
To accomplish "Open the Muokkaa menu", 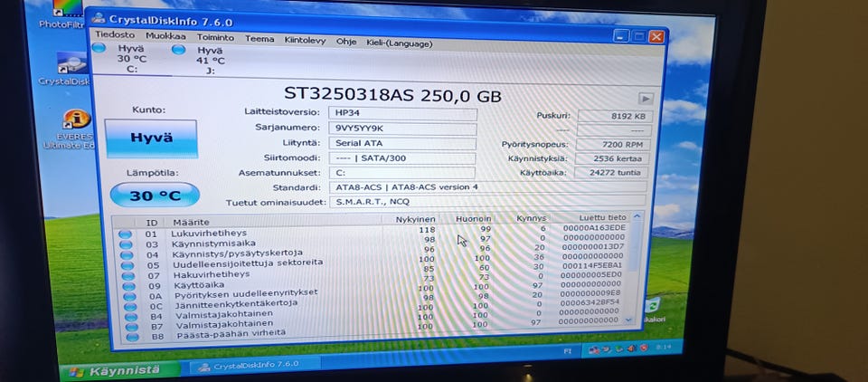I will (x=166, y=36).
